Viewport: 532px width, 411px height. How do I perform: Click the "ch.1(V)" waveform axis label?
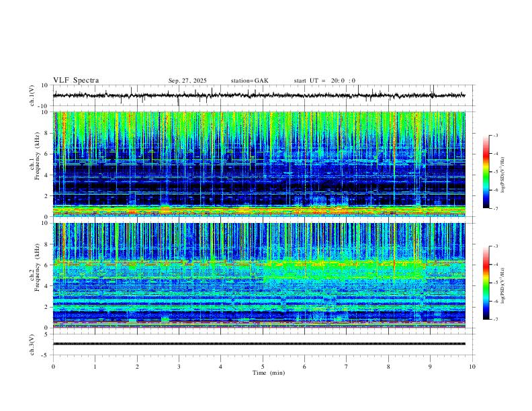[32, 95]
